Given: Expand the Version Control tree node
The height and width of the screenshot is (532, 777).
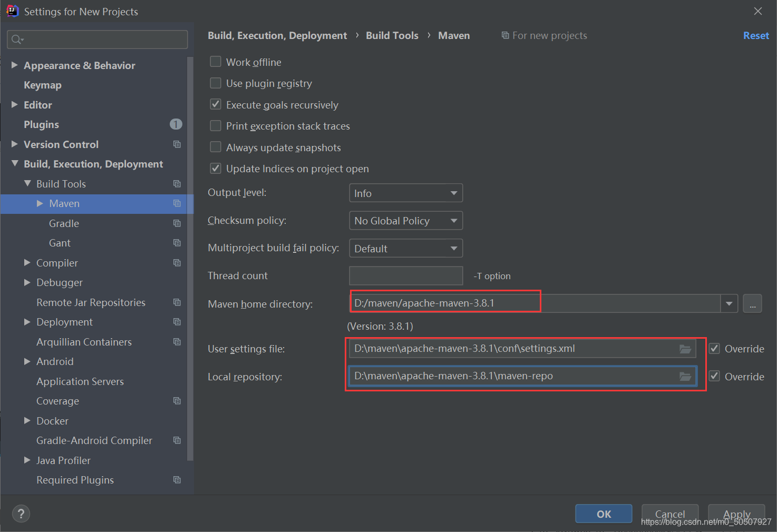Looking at the screenshot, I should pyautogui.click(x=15, y=144).
